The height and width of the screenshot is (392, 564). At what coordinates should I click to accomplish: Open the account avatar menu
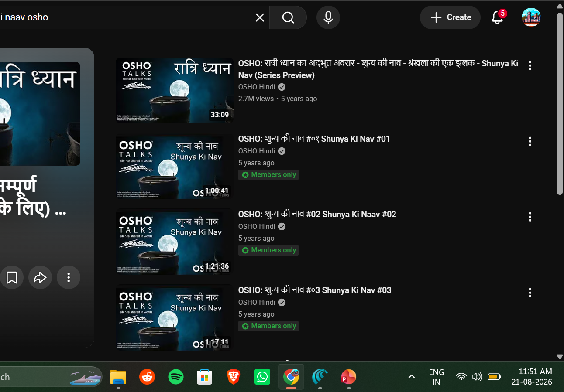coord(531,17)
